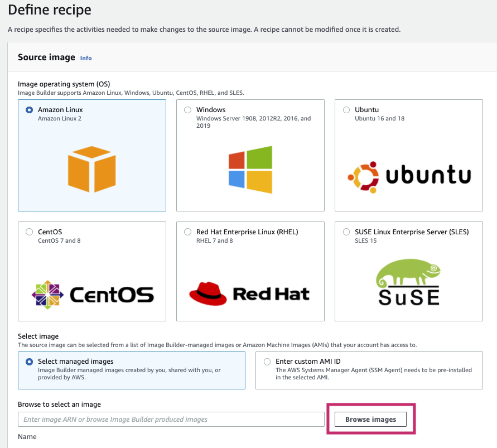The height and width of the screenshot is (448, 497).
Task: Select the Windows radio button
Action: pos(187,110)
